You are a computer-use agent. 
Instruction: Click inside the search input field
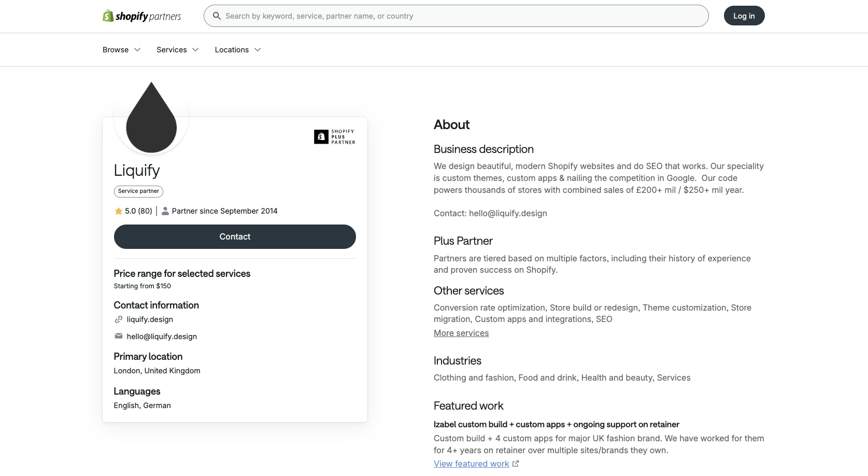point(415,16)
